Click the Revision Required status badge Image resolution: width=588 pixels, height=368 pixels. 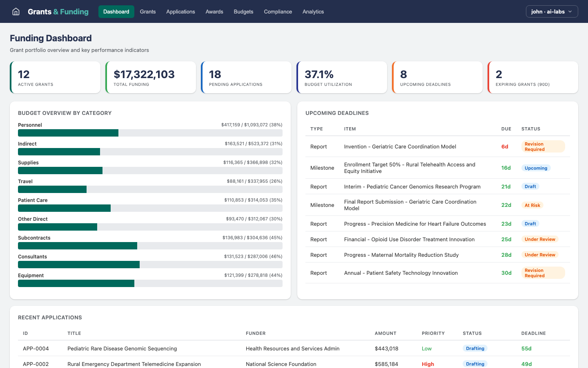point(543,146)
